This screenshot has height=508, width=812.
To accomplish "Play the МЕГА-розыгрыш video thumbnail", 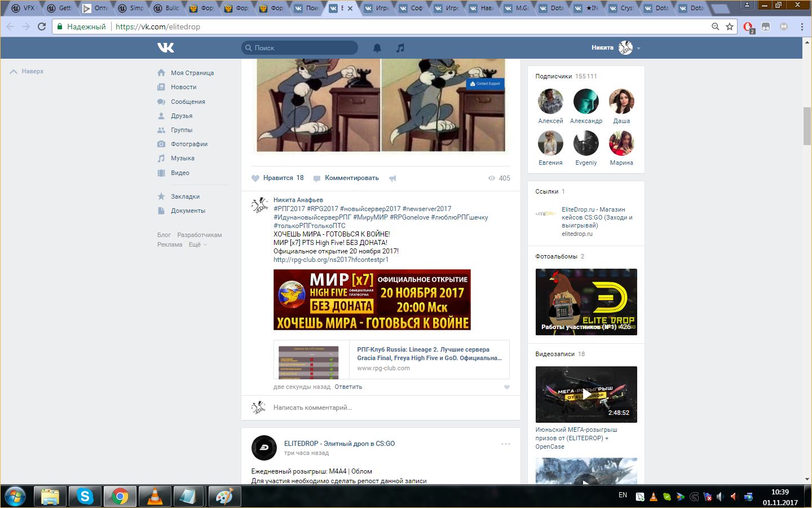I will [586, 395].
